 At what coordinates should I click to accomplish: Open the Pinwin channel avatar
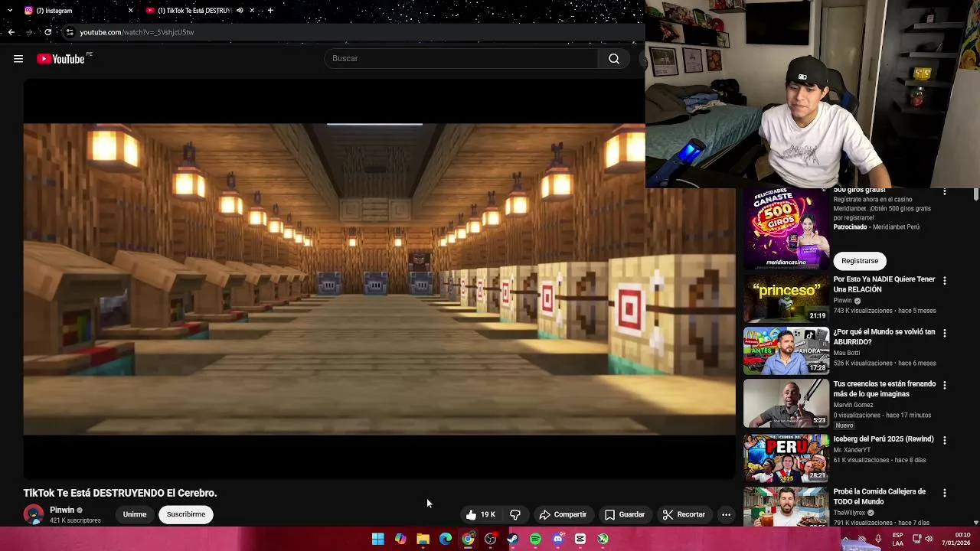[x=34, y=514]
